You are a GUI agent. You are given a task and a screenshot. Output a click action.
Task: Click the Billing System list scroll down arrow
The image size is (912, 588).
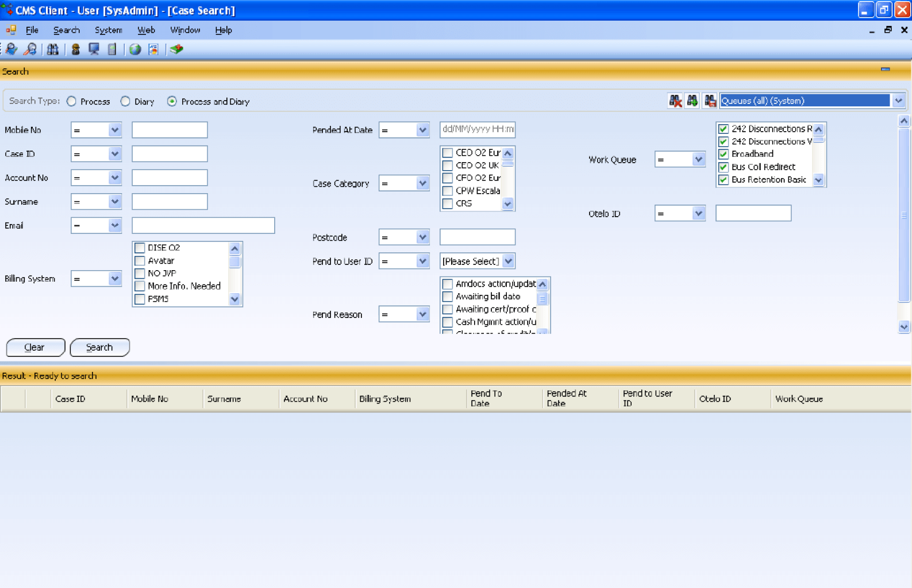point(234,299)
